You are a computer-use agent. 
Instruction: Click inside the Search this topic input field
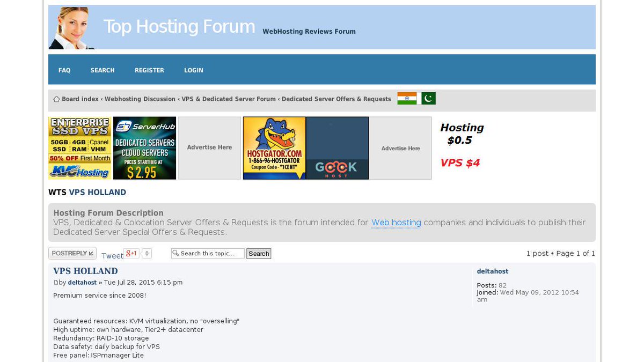209,253
